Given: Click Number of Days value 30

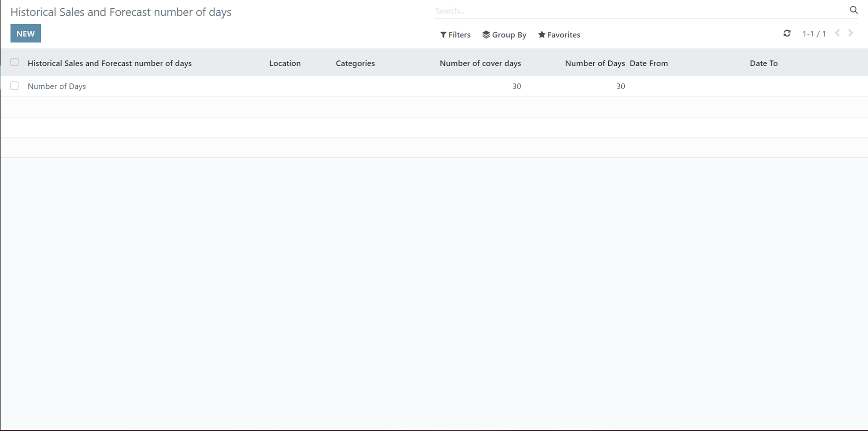Looking at the screenshot, I should click(621, 86).
